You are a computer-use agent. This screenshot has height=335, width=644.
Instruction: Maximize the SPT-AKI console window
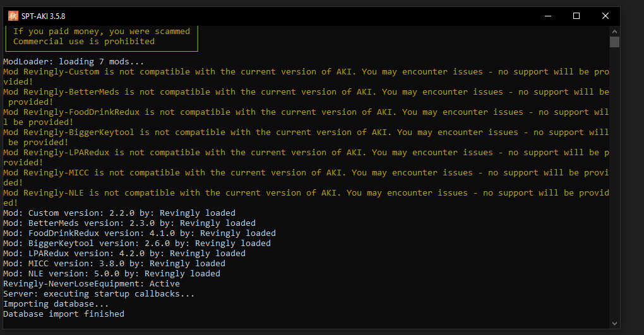coord(576,16)
